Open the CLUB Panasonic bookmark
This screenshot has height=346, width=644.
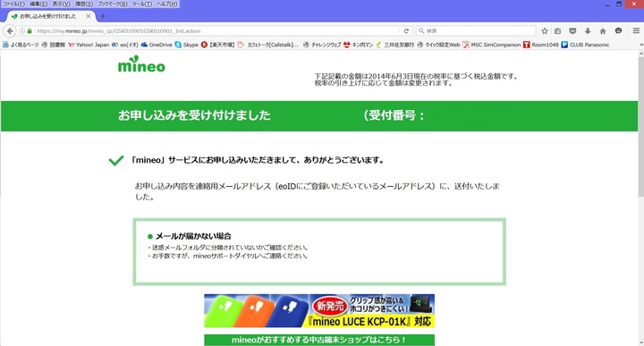pyautogui.click(x=585, y=45)
